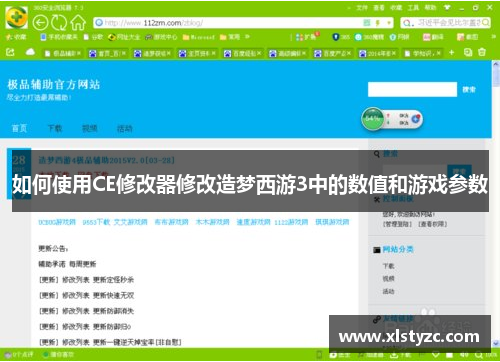The image size is (500, 362).
Task: Expand the extension bar overflow chevron
Action: 493,37
